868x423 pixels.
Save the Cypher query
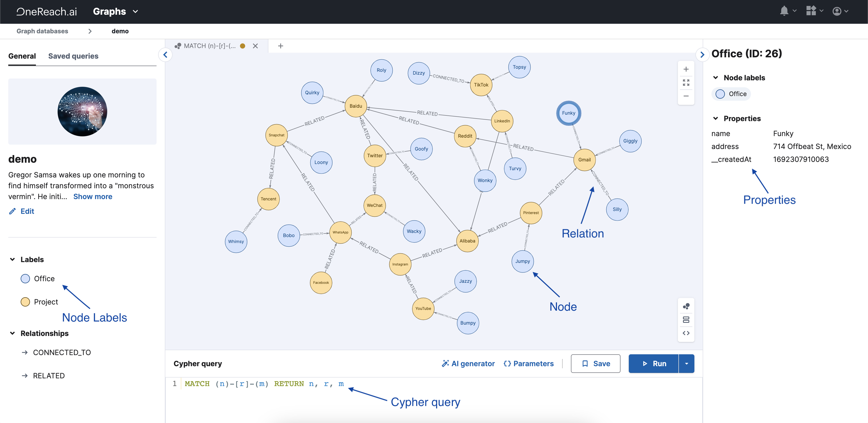coord(595,364)
